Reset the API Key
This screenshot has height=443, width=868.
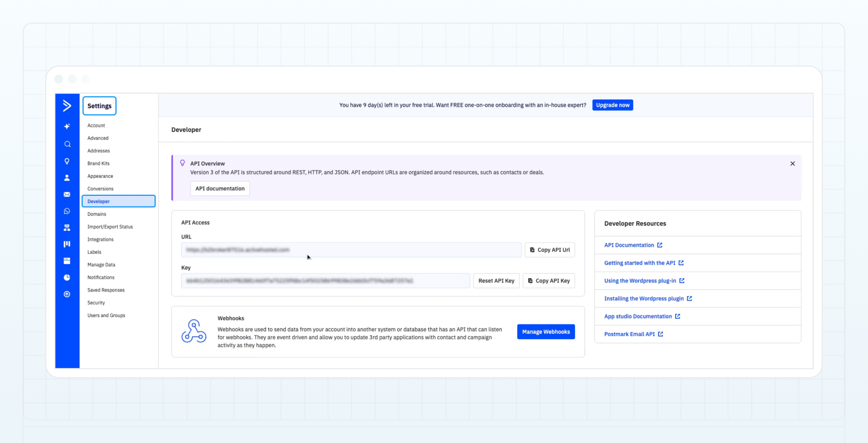click(x=496, y=280)
